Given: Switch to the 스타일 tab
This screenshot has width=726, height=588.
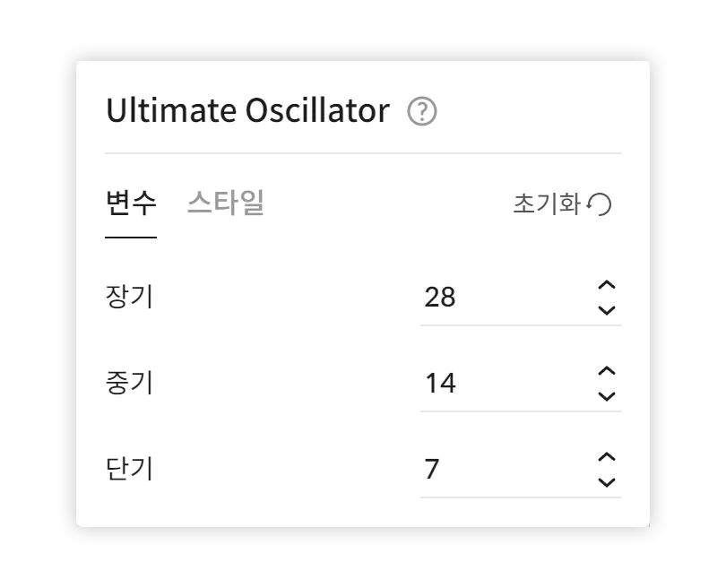Looking at the screenshot, I should tap(226, 204).
